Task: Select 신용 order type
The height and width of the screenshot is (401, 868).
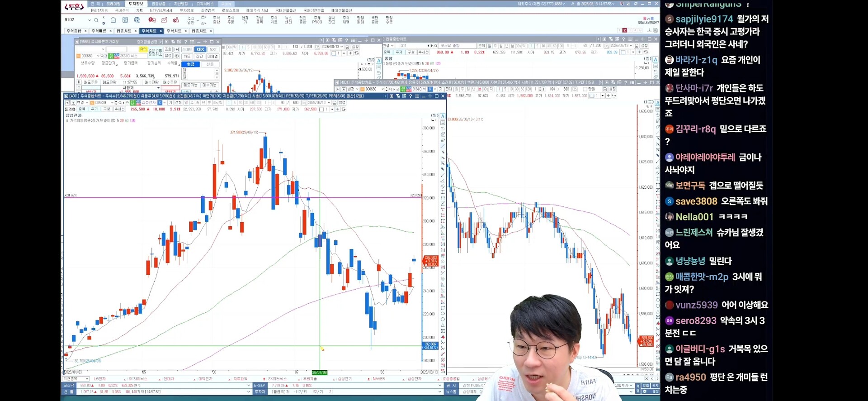Action: click(210, 64)
